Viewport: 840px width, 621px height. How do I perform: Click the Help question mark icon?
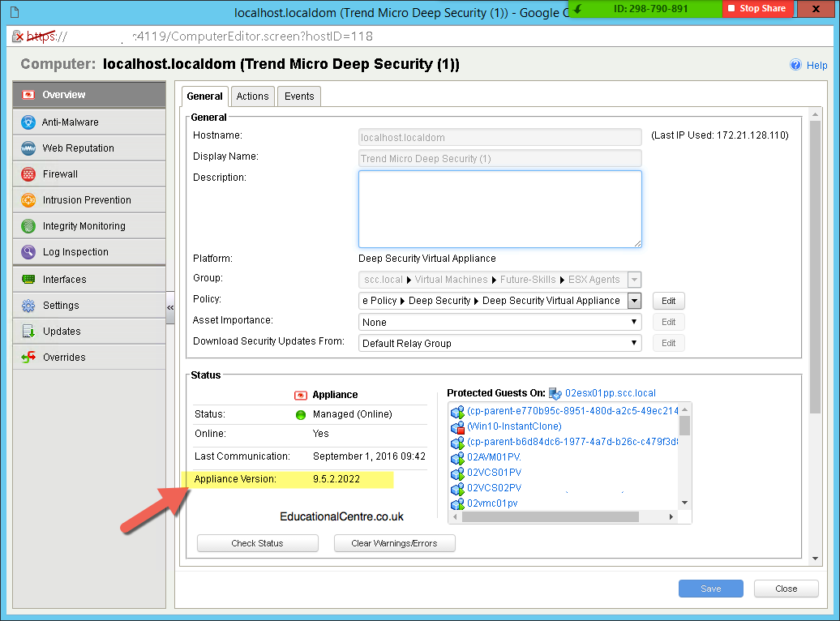click(796, 65)
